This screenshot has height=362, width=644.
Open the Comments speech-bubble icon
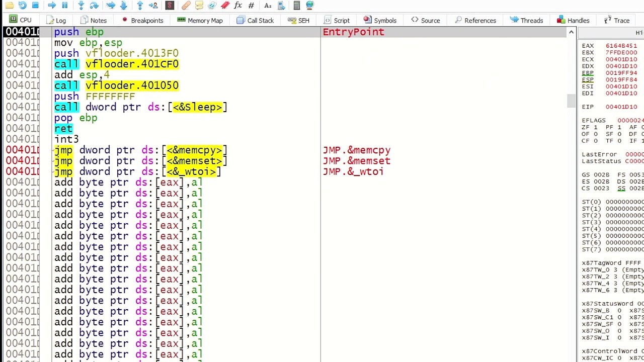tap(199, 6)
